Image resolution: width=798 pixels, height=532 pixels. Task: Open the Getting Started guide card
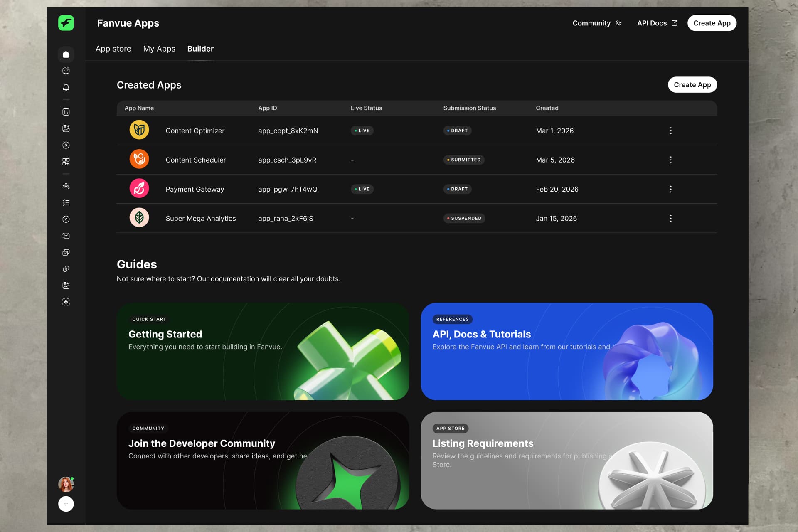263,352
